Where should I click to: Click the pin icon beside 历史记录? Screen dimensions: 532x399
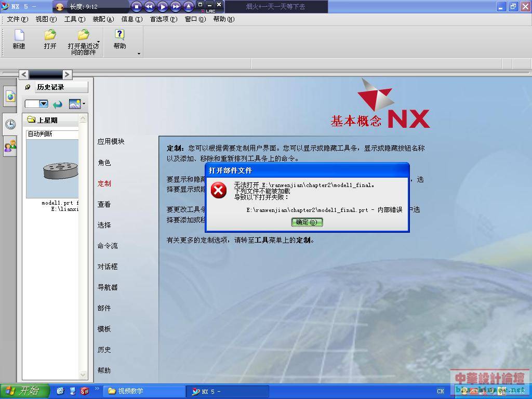click(x=28, y=87)
